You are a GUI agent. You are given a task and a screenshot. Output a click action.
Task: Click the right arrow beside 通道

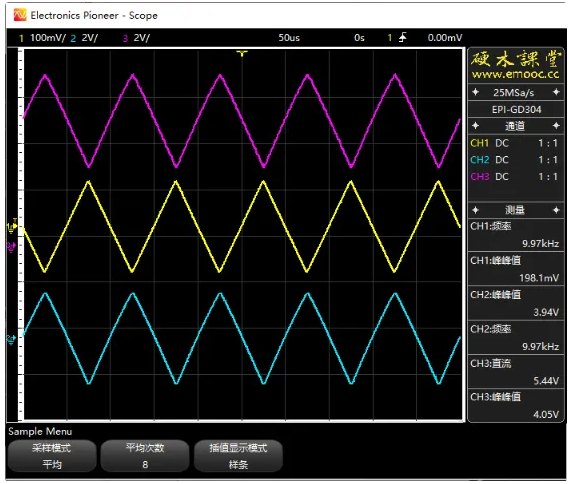pyautogui.click(x=556, y=126)
